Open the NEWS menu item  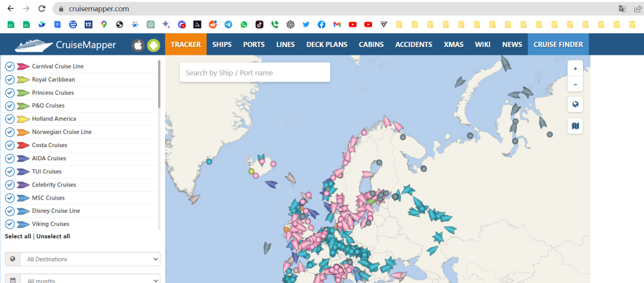click(512, 45)
